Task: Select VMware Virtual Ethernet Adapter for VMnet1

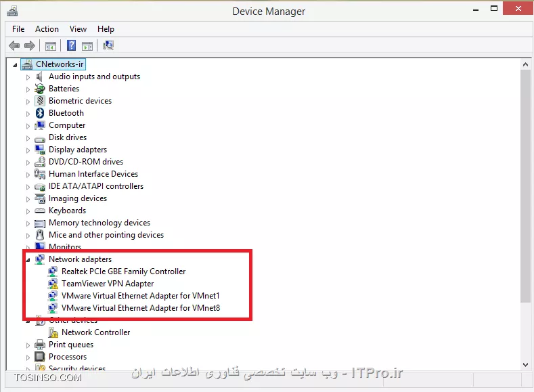Action: point(141,296)
